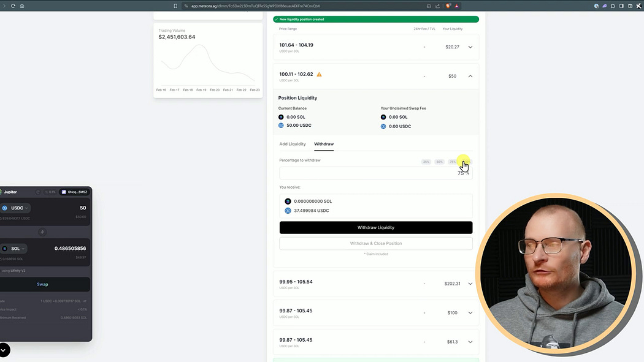Expand the $100 position row

click(x=470, y=313)
